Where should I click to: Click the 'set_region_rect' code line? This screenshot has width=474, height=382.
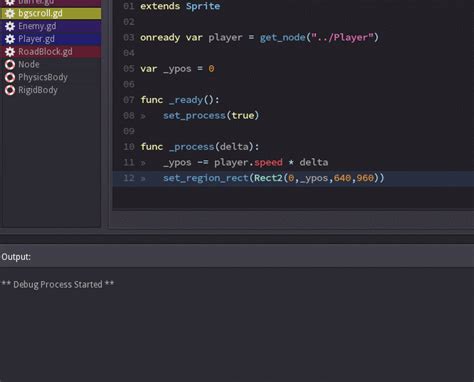[x=273, y=178]
